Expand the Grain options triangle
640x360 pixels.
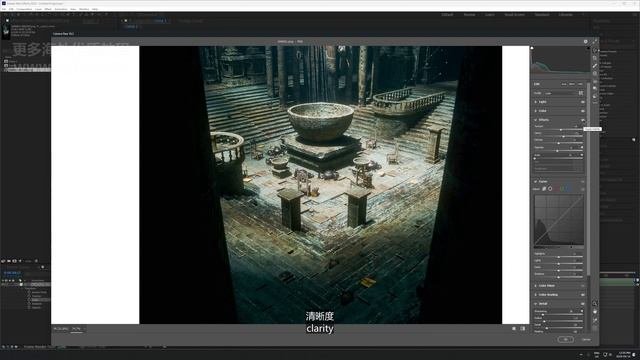pyautogui.click(x=582, y=155)
